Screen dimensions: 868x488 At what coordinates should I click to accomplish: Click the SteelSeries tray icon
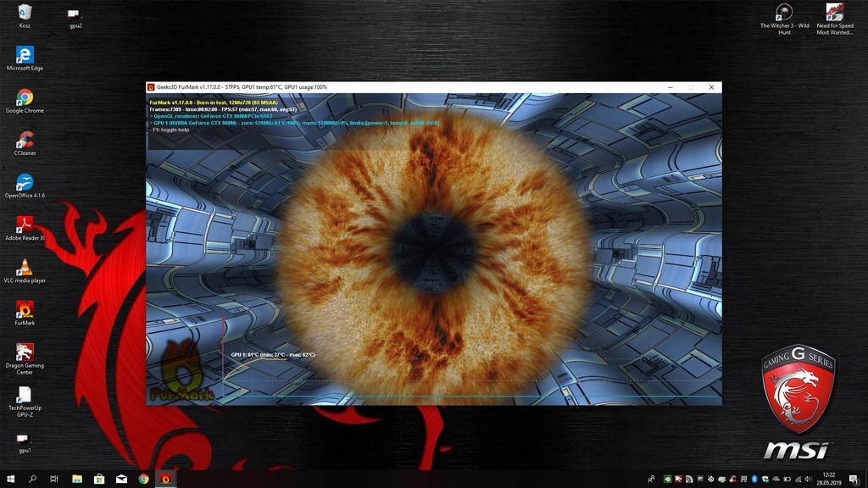pyautogui.click(x=711, y=480)
